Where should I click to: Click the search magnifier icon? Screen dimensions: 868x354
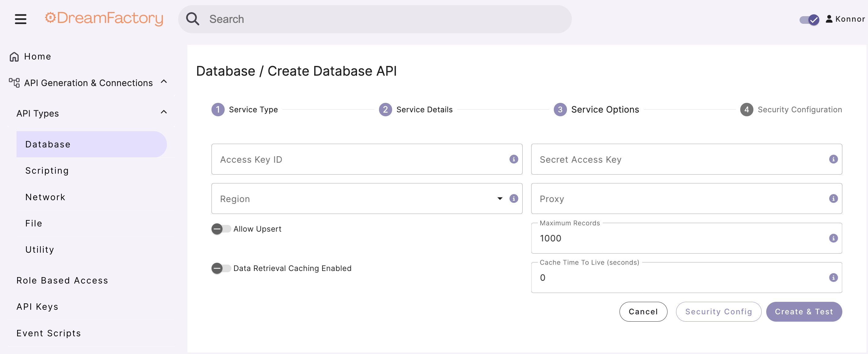point(193,19)
